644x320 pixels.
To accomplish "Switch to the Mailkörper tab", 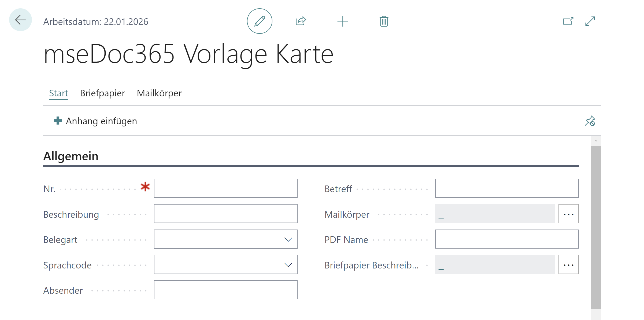I will 159,93.
